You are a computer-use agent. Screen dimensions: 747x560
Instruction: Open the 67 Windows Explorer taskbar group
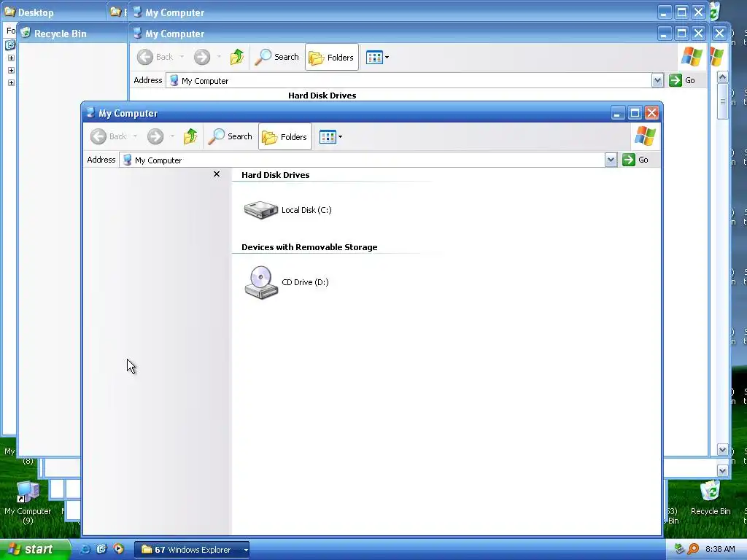192,550
